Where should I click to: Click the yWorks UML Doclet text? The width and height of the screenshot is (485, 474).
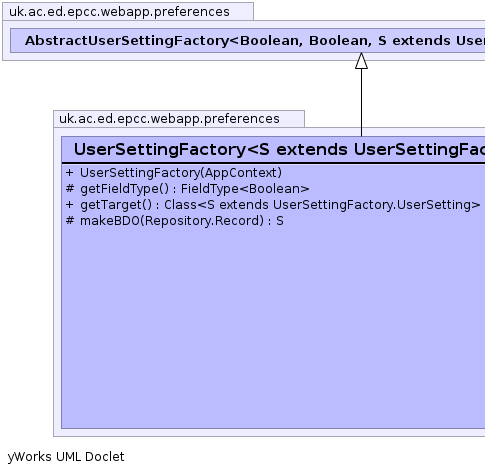pos(66,457)
